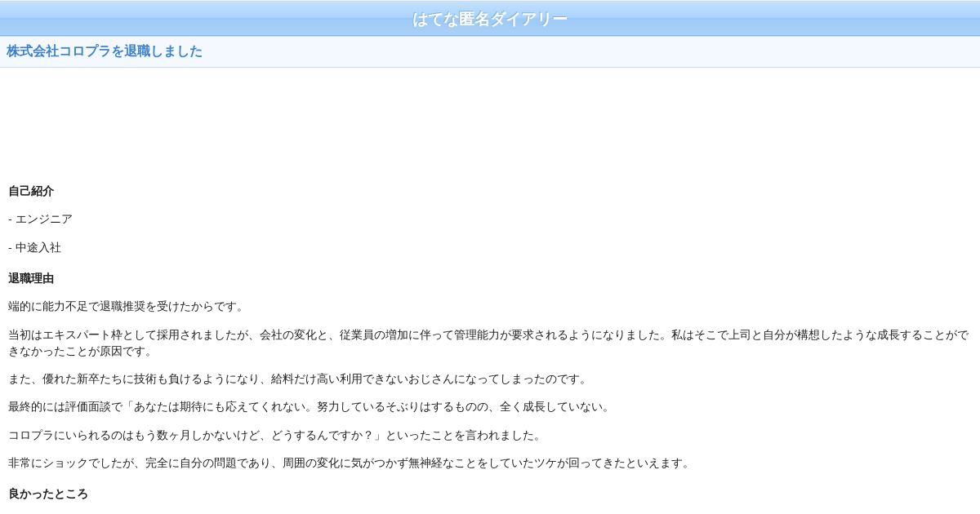Open the 株式会社コロプラを退職しました article title
The height and width of the screenshot is (514, 980).
pyautogui.click(x=105, y=51)
